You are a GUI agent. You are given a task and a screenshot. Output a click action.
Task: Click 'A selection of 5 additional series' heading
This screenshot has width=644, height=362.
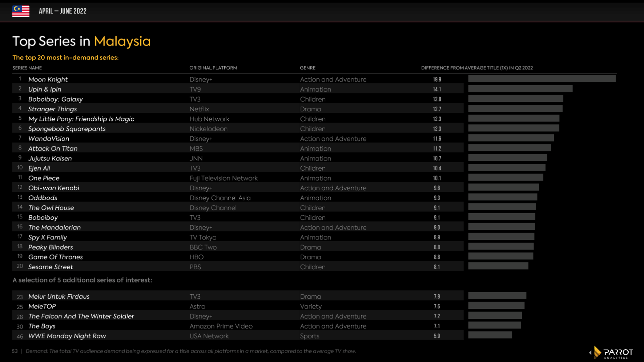tap(82, 280)
